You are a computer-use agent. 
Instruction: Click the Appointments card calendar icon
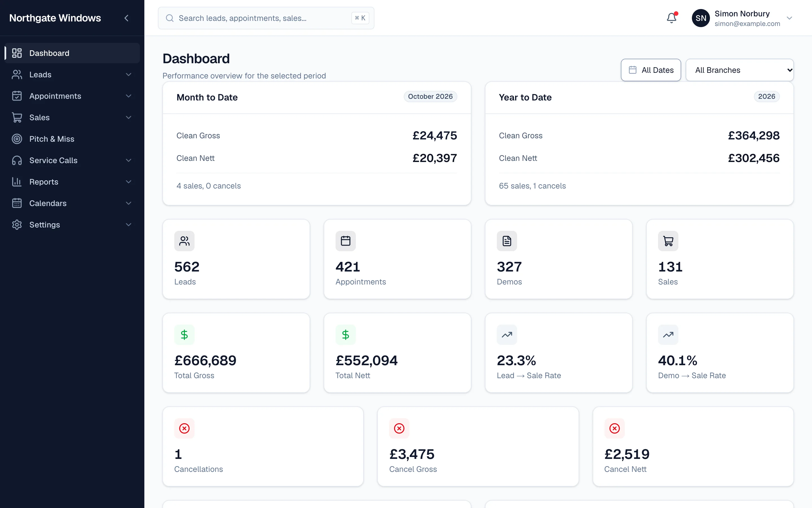346,241
